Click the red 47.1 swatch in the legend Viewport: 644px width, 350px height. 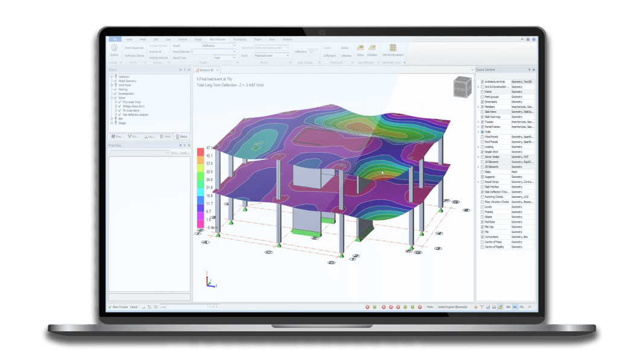pyautogui.click(x=200, y=148)
